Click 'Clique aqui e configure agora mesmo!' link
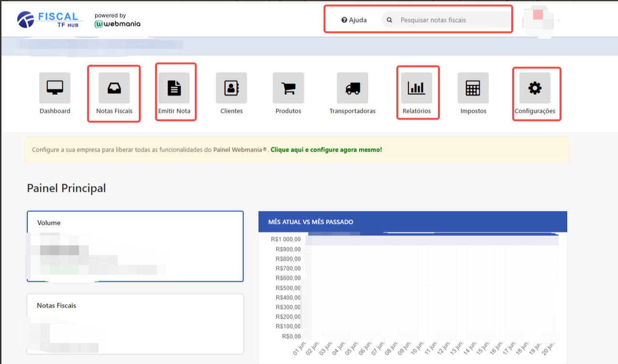Viewport: 618px width, 364px height. (x=326, y=150)
